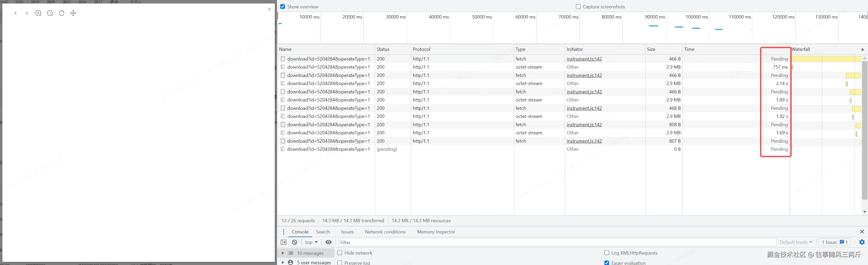Expand the 5 user messages group
This screenshot has height=265, width=868.
pos(283,262)
